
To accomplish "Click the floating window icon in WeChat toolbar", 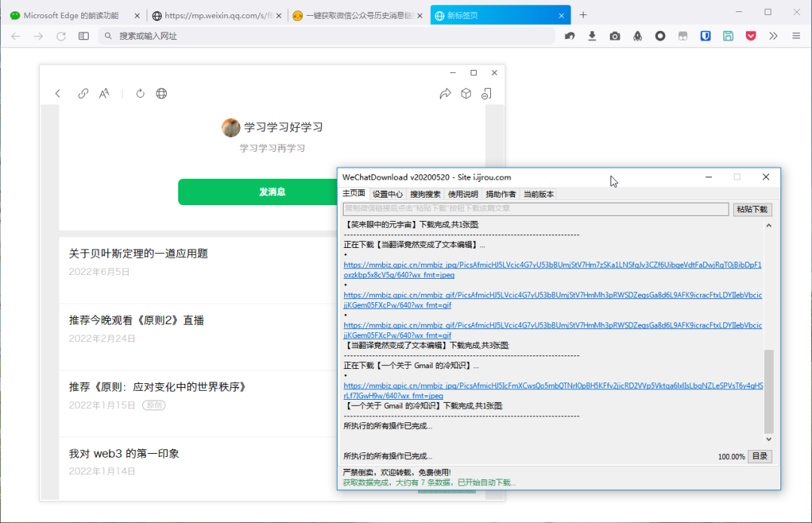I will click(486, 94).
